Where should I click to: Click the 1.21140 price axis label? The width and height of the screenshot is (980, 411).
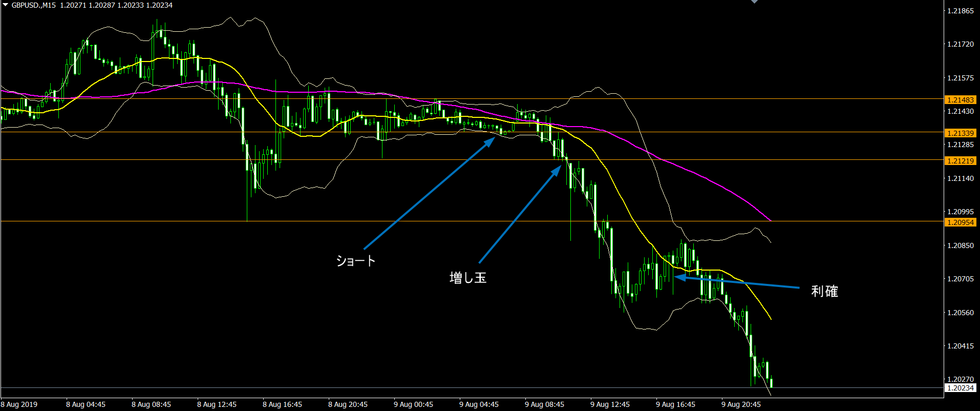(x=961, y=178)
